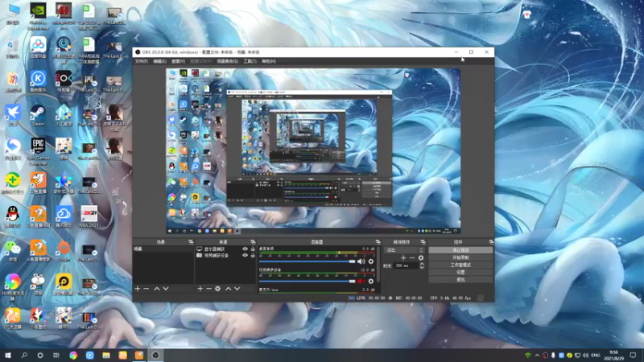Viewport: 644px width, 362px height.
Task: Open the QQ penguin desktop icon
Action: click(x=13, y=216)
